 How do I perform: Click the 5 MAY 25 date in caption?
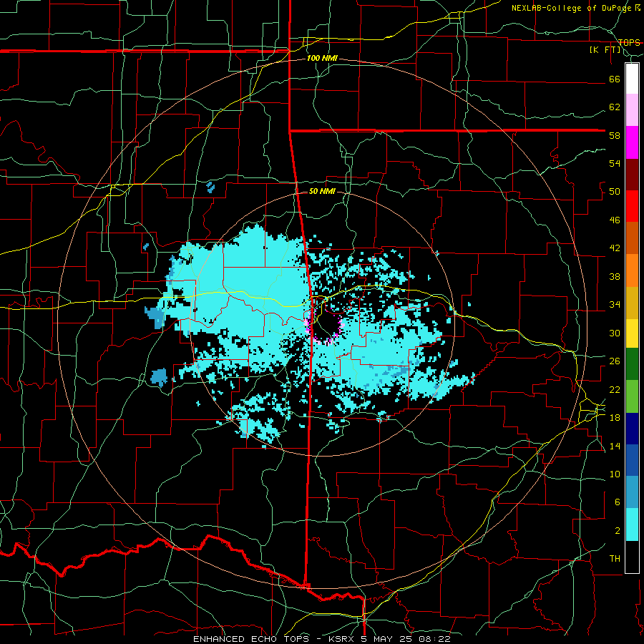pyautogui.click(x=388, y=639)
